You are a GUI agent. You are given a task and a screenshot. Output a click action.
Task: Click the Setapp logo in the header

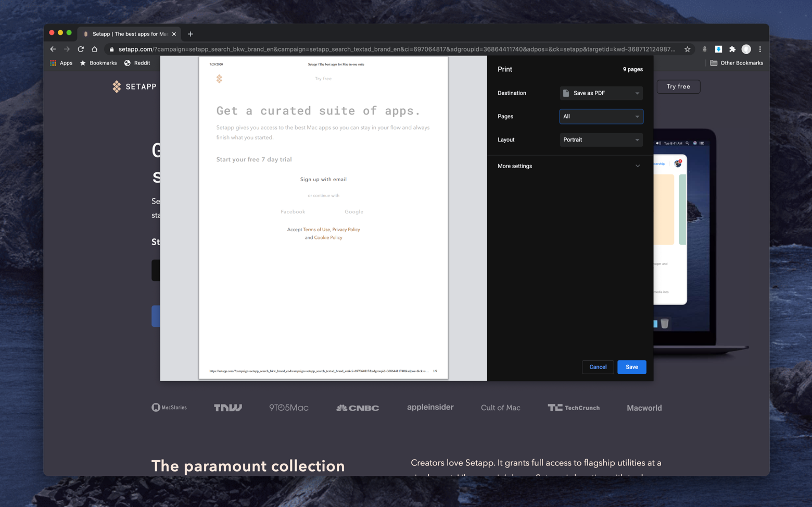click(134, 86)
